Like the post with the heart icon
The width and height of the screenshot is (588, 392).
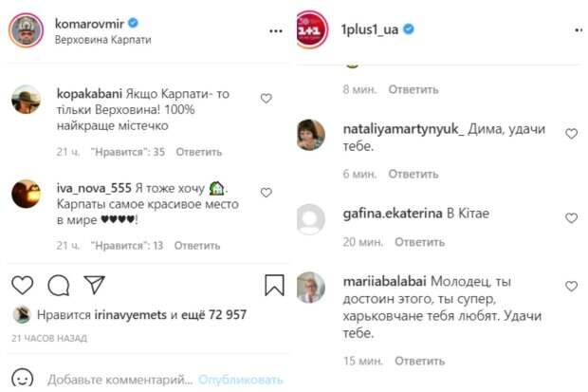(x=23, y=285)
